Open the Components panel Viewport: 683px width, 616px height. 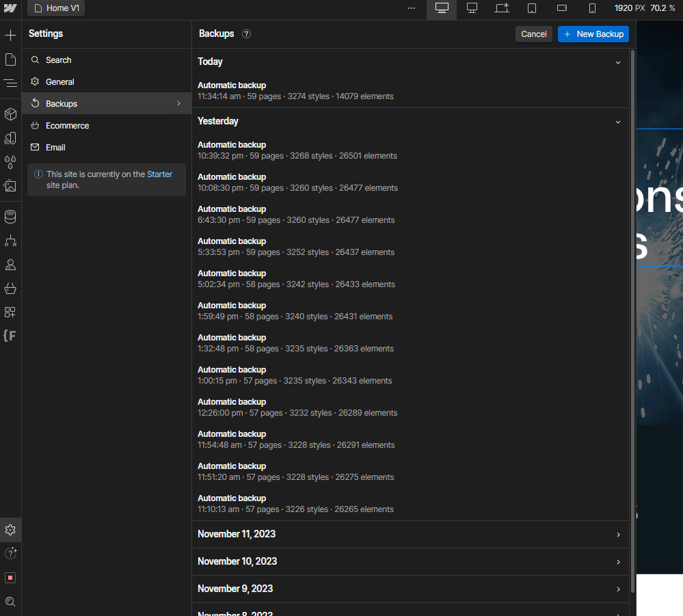tap(10, 114)
